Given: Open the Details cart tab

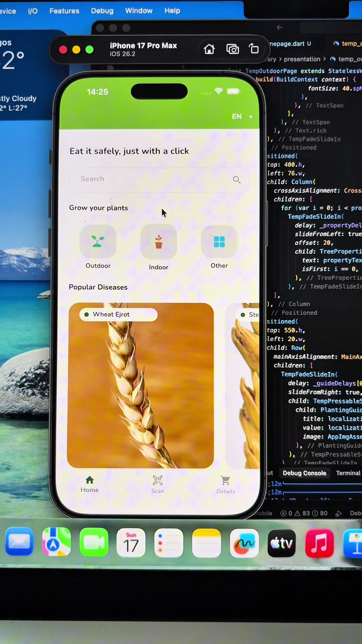Looking at the screenshot, I should coord(226,485).
